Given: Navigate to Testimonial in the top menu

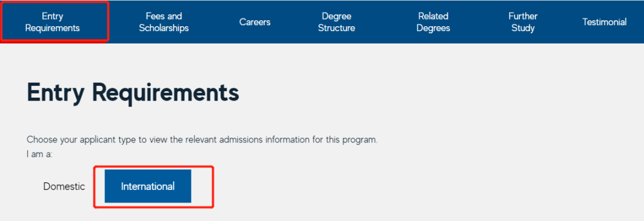Looking at the screenshot, I should point(604,22).
